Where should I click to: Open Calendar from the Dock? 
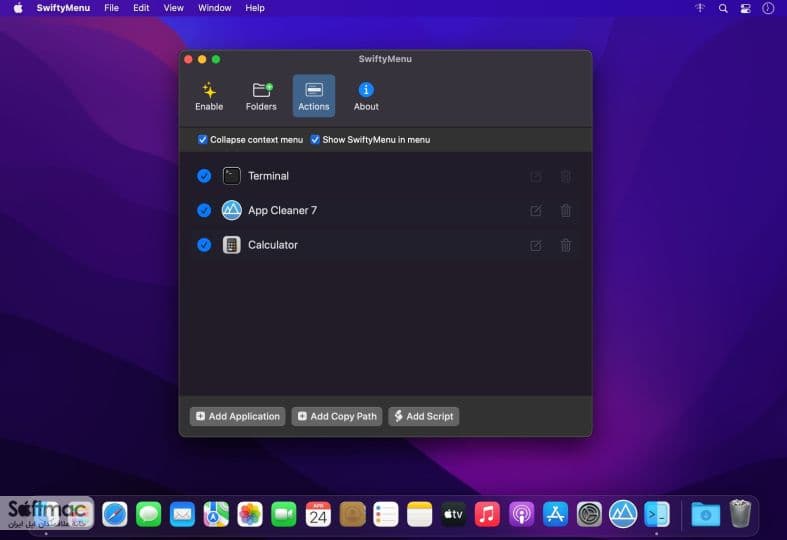point(318,514)
